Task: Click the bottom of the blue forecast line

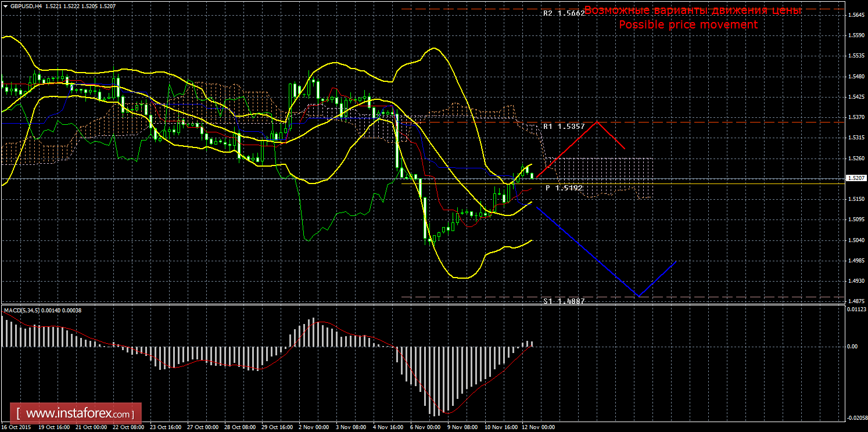Action: click(x=639, y=296)
